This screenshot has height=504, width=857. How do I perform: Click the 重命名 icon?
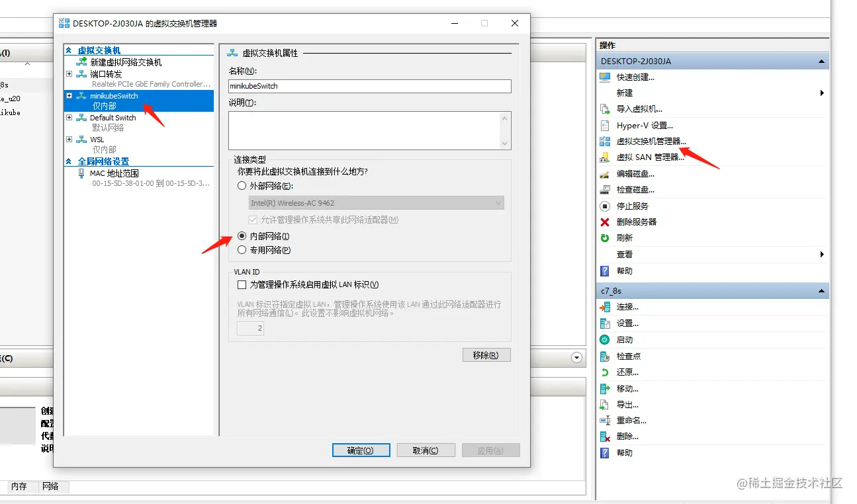click(605, 420)
